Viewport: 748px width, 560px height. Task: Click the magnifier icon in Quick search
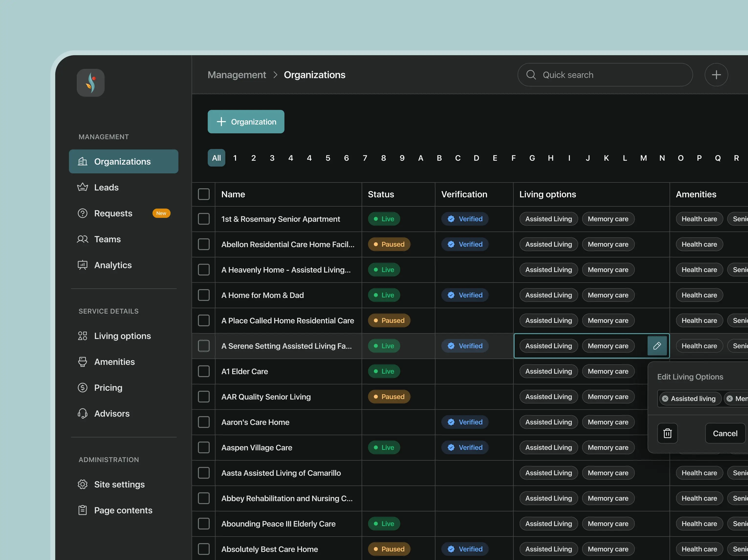(531, 75)
